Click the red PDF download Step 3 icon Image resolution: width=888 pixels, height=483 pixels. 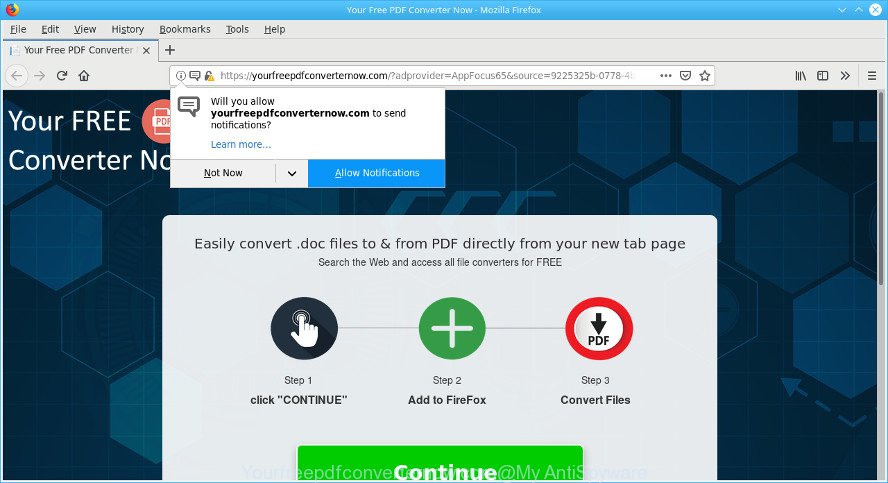click(x=599, y=328)
